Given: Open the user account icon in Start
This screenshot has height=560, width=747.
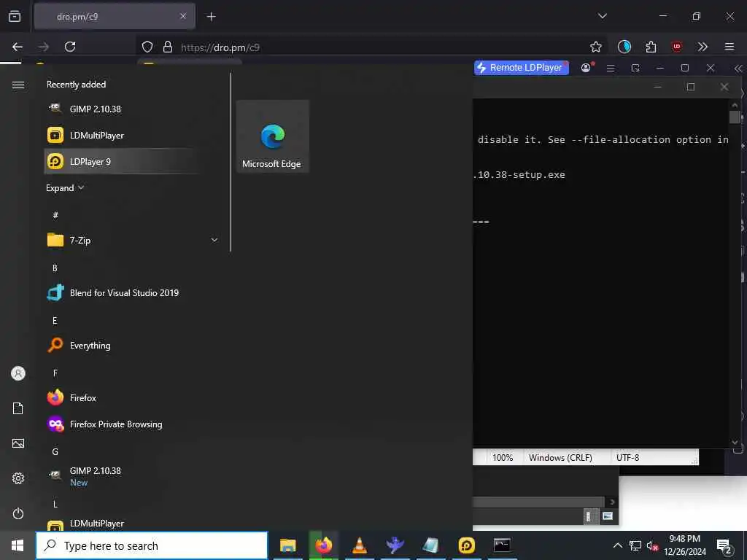Looking at the screenshot, I should tap(18, 373).
